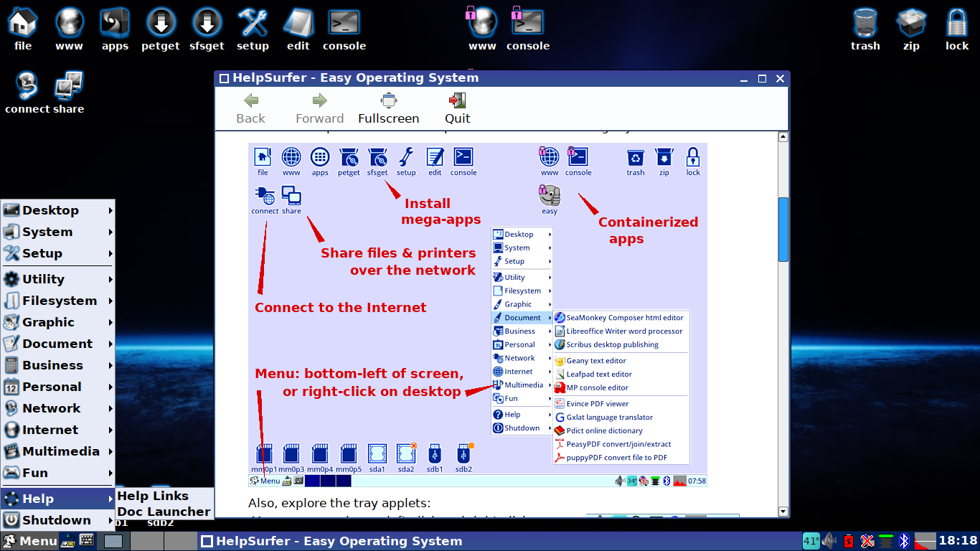Click the red CPU load graph
The height and width of the screenshot is (551, 980).
[925, 541]
